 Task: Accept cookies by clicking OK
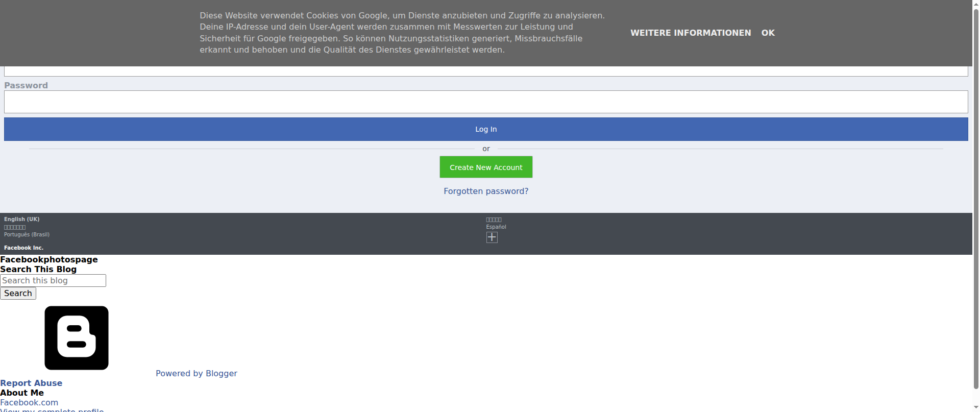pos(768,33)
